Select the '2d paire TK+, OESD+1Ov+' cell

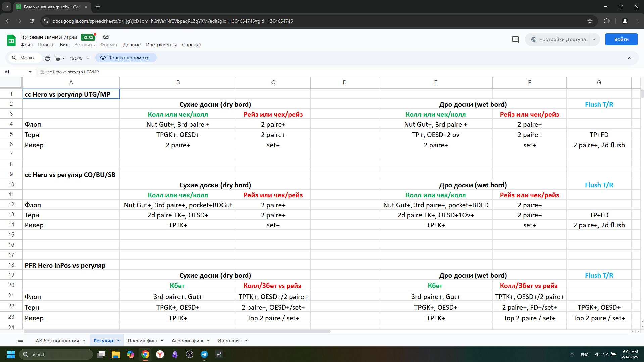coord(436,215)
